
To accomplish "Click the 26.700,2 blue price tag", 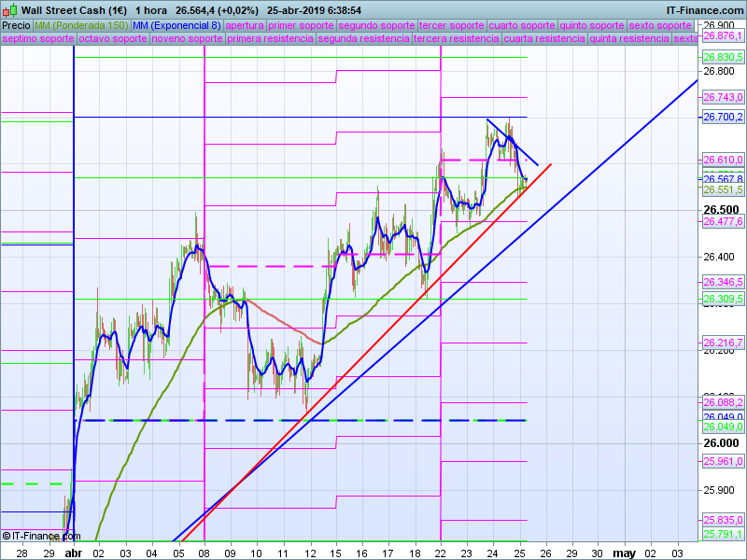I will point(722,117).
